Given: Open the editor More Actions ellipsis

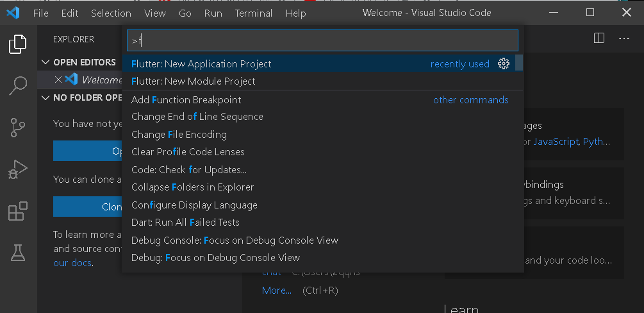Looking at the screenshot, I should (624, 38).
